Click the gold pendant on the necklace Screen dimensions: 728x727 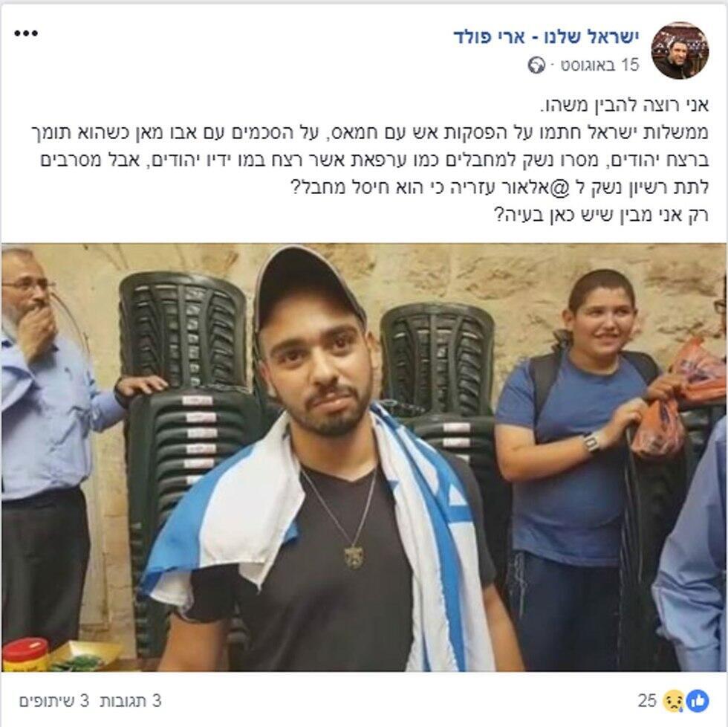click(354, 557)
